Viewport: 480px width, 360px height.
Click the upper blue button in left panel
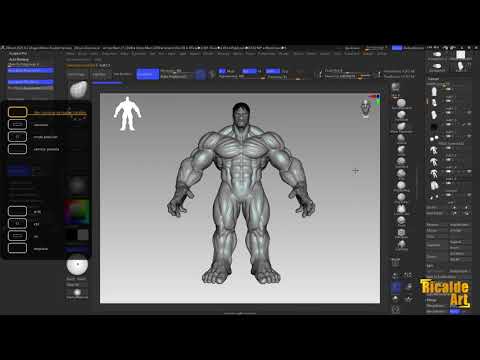30,70
